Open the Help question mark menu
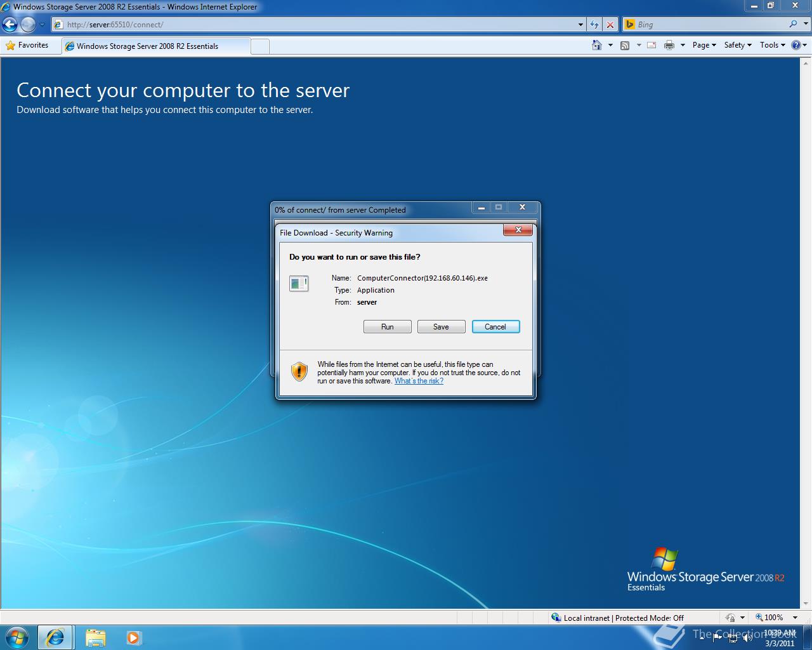Image resolution: width=812 pixels, height=650 pixels. 799,45
